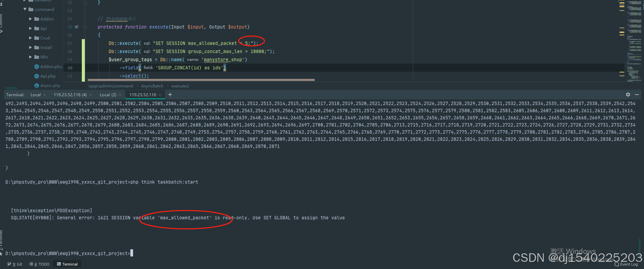Close the 119.23.52.116 (4) terminal tab
The width and height of the screenshot is (644, 269).
coord(91,95)
